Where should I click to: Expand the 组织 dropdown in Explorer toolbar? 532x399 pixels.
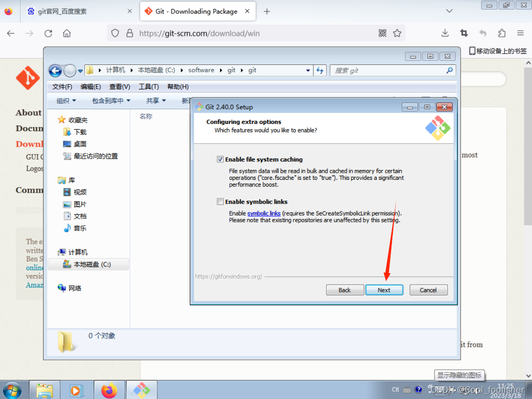66,101
